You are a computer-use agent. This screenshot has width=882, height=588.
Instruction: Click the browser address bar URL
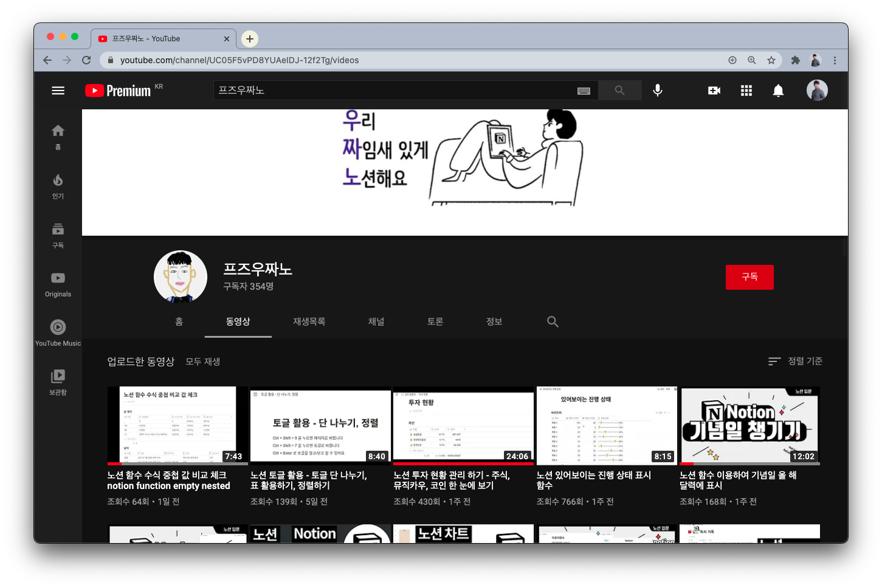[x=239, y=60]
